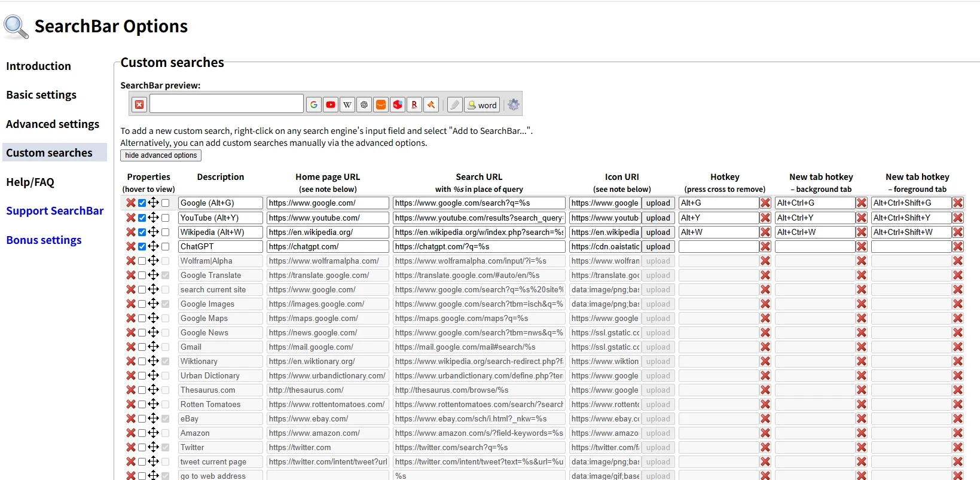Click the move handle for Gmail row
Image resolution: width=980 pixels, height=480 pixels.
[x=154, y=347]
